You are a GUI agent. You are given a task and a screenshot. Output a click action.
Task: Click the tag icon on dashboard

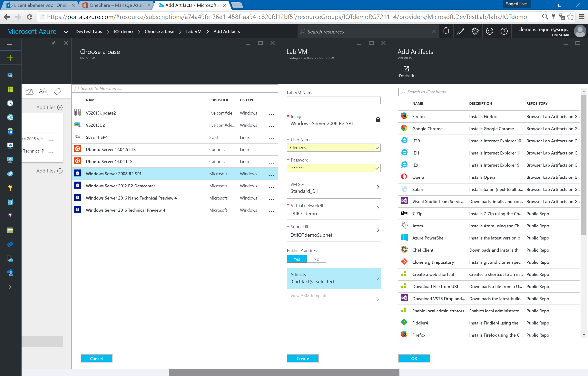click(57, 92)
